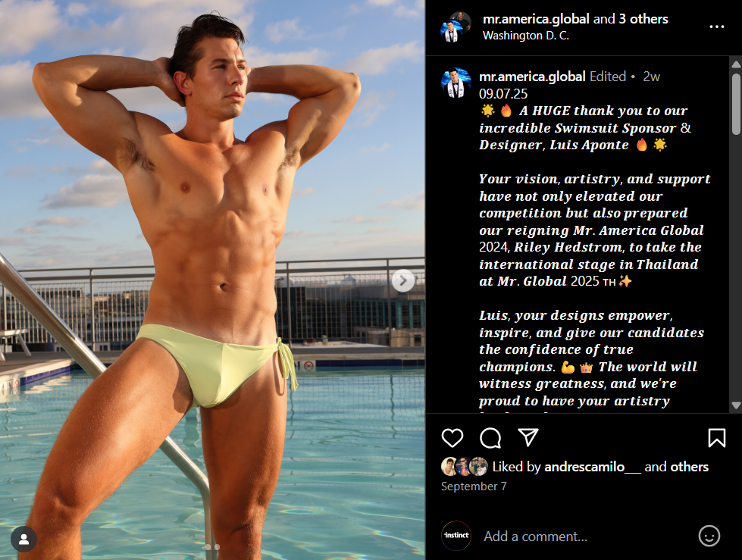Screen dimensions: 742x560
Task: Open andrescamilo__ profile from likes
Action: coord(593,467)
